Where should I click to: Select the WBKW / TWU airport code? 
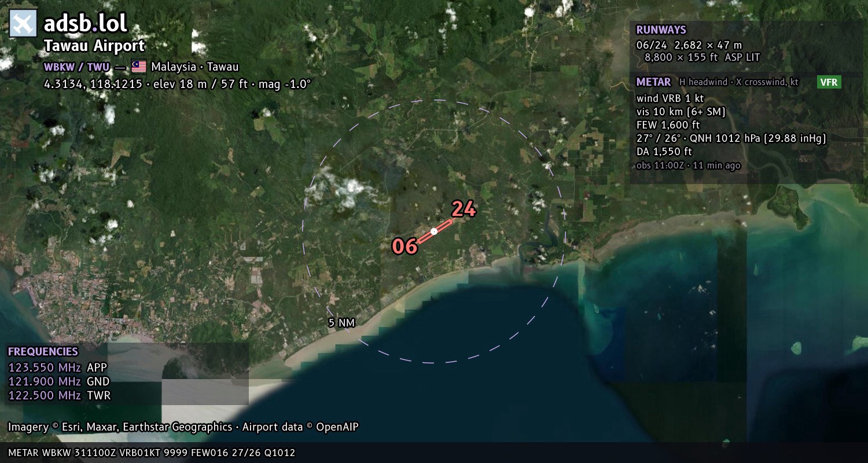coord(78,67)
